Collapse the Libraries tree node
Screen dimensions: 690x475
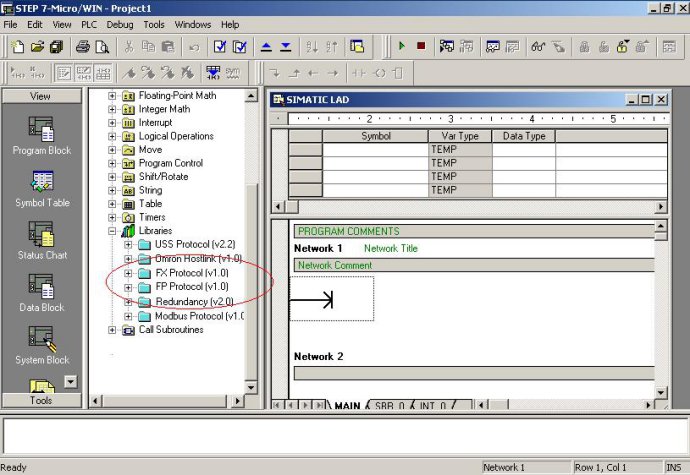tap(112, 231)
